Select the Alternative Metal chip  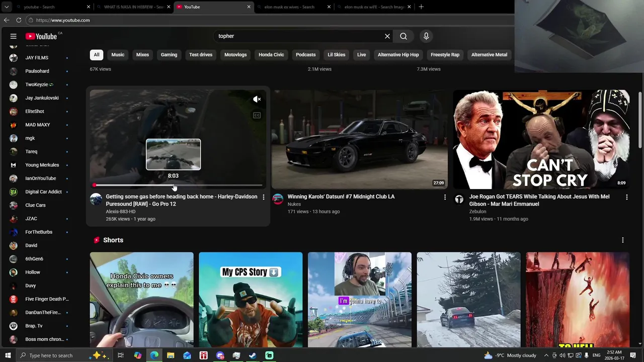coord(489,55)
